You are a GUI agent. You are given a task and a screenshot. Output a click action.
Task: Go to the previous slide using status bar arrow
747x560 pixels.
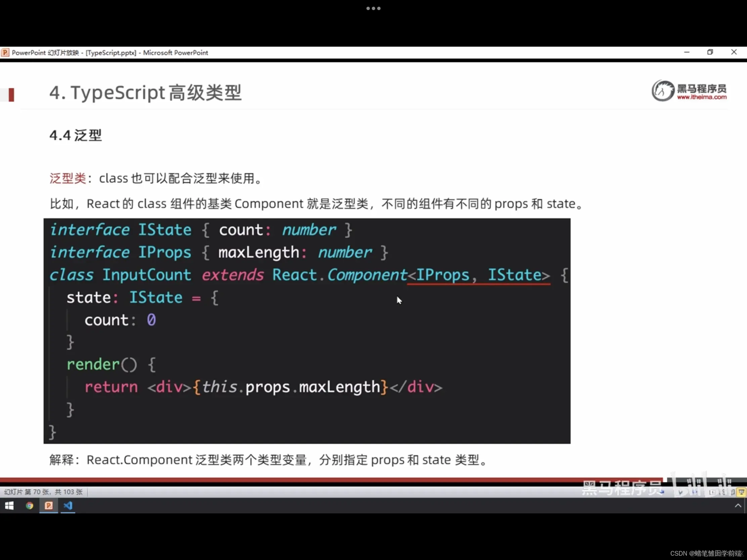pos(662,492)
